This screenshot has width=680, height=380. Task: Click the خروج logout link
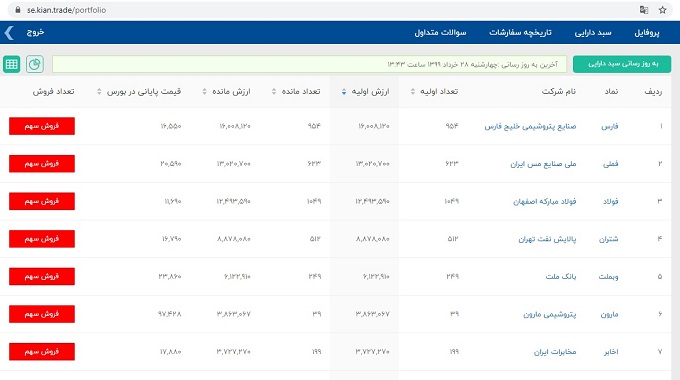35,32
